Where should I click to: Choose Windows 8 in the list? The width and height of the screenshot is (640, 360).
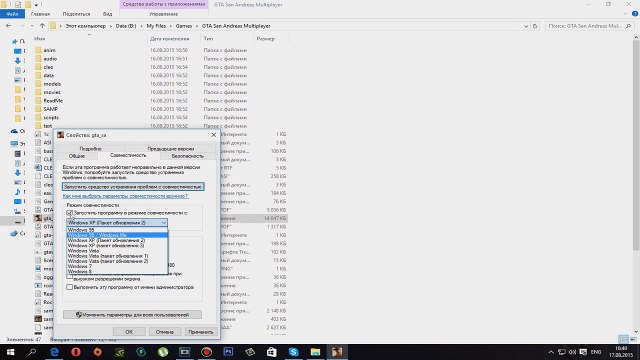pyautogui.click(x=117, y=271)
